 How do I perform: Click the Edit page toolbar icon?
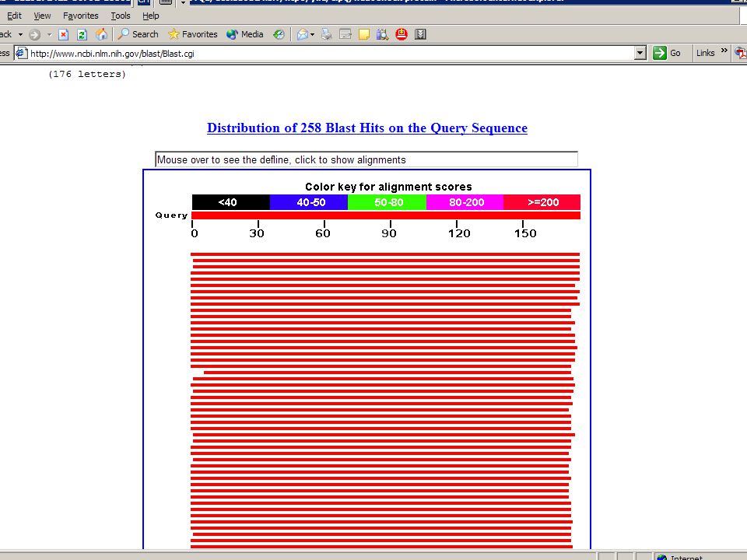(345, 34)
